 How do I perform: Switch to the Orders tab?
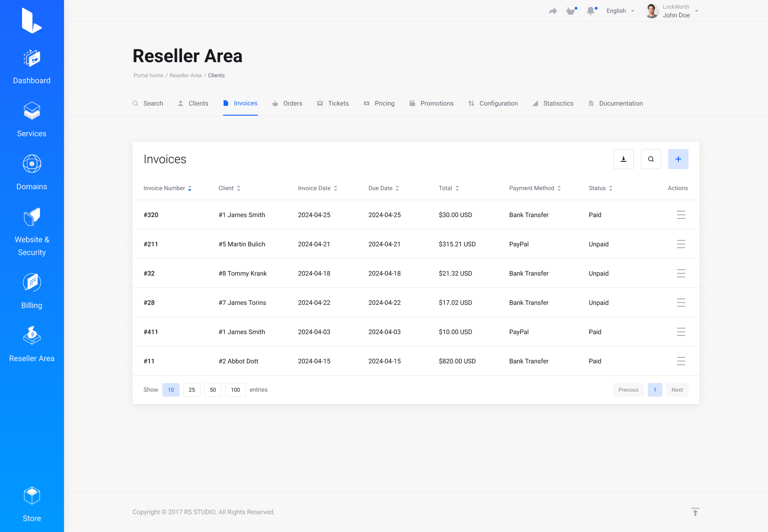click(287, 103)
